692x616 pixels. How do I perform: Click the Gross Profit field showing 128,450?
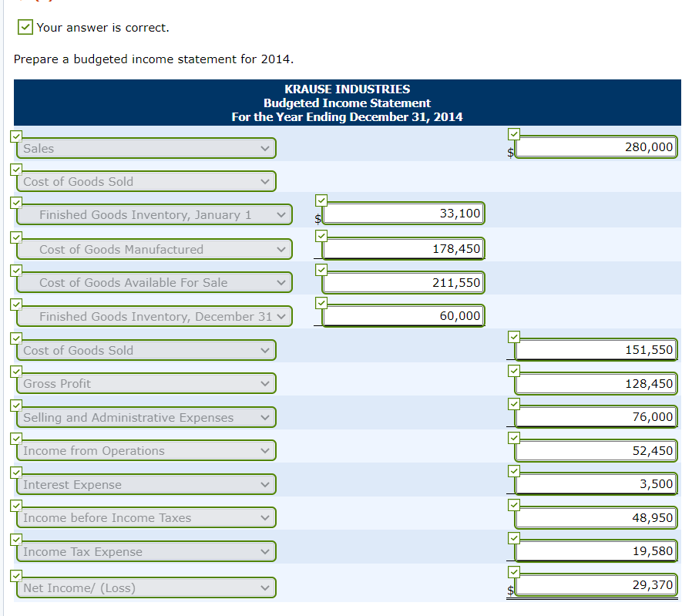tap(596, 384)
